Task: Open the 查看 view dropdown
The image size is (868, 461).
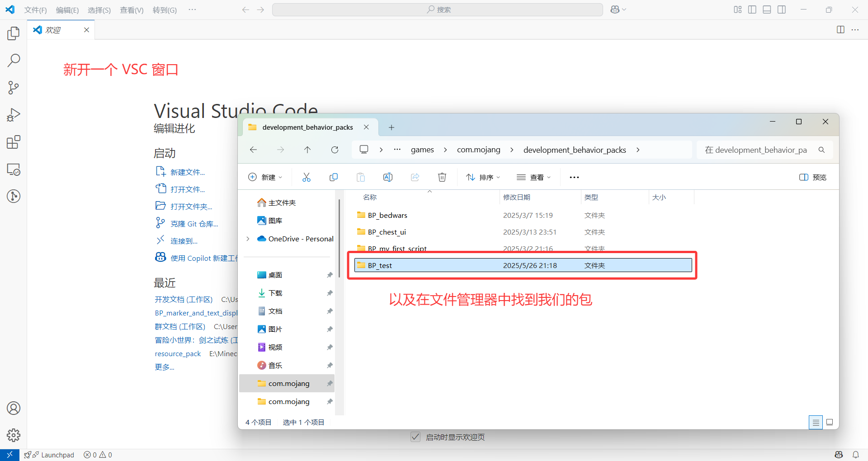Action: (534, 177)
